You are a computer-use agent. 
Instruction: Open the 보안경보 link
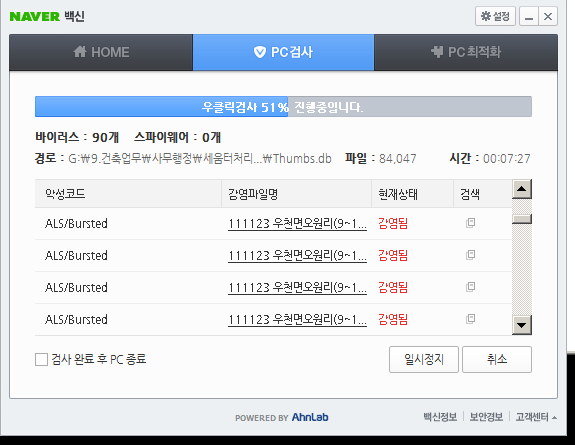coord(486,417)
